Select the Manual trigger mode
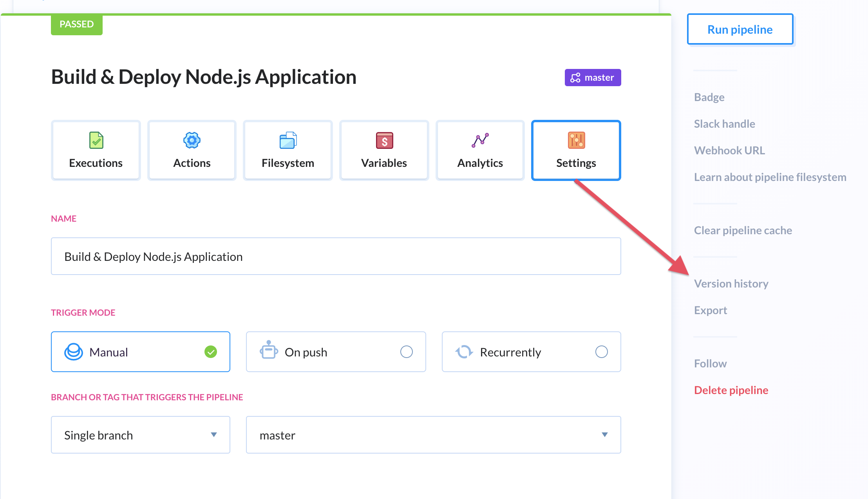Screen dimensions: 868x499 click(x=140, y=352)
